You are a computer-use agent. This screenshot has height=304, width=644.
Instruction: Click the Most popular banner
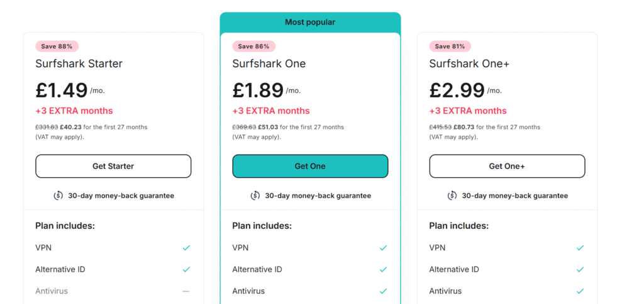point(310,22)
